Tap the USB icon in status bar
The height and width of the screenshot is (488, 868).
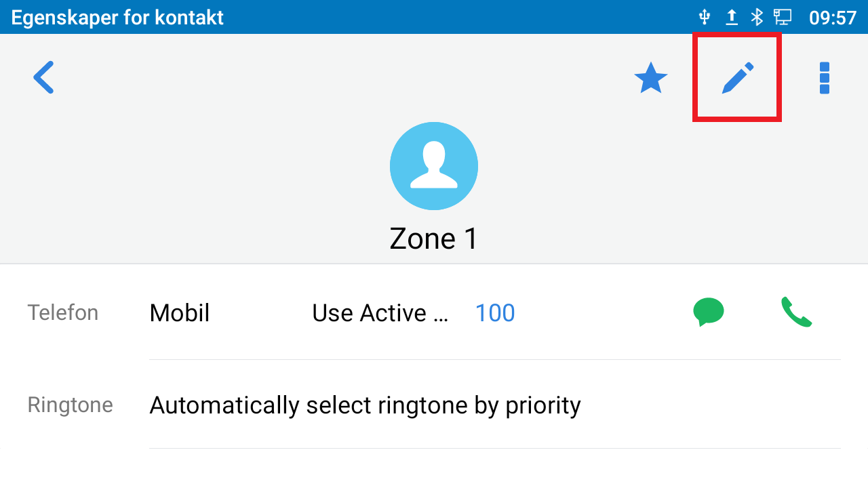pyautogui.click(x=705, y=17)
